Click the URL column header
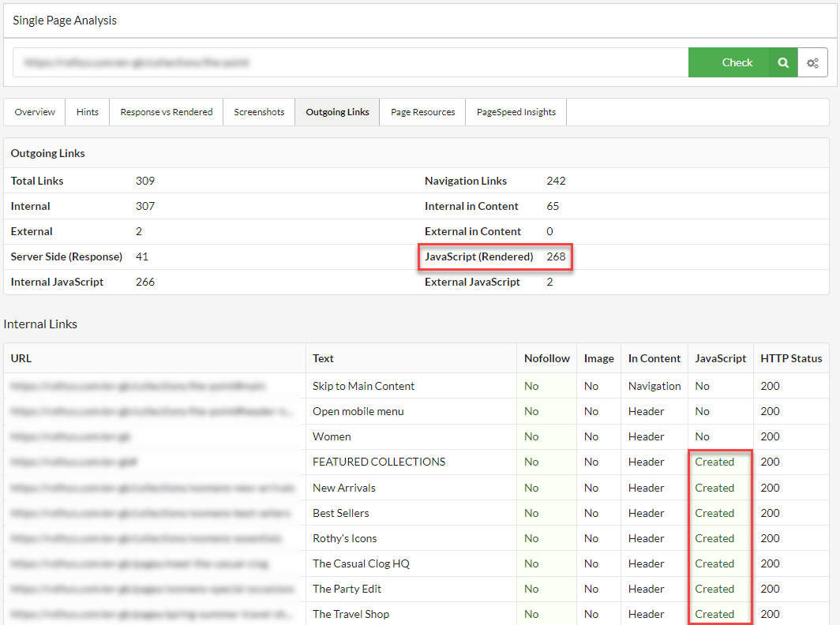Screen dimensions: 840x625 [21, 358]
